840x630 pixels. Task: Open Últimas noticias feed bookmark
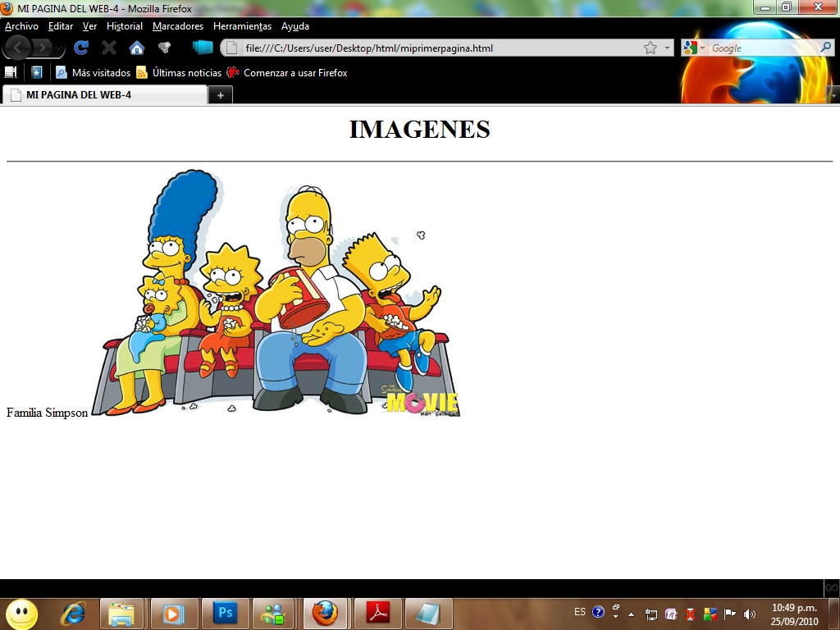pos(179,72)
